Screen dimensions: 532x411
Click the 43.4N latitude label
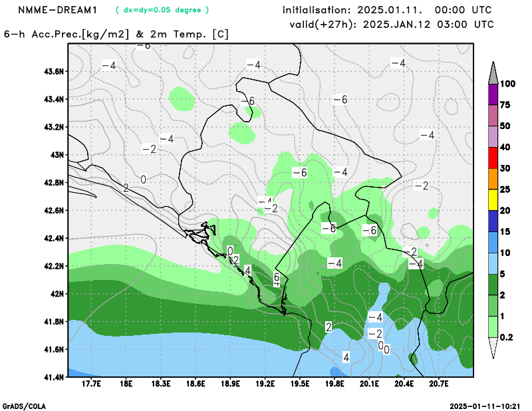[54, 100]
